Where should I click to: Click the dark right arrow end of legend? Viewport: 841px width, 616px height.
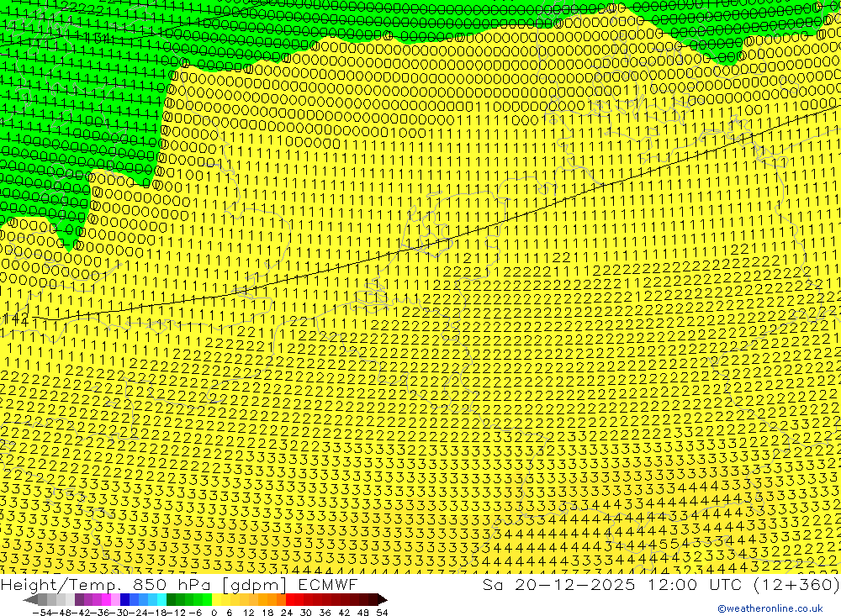(383, 600)
